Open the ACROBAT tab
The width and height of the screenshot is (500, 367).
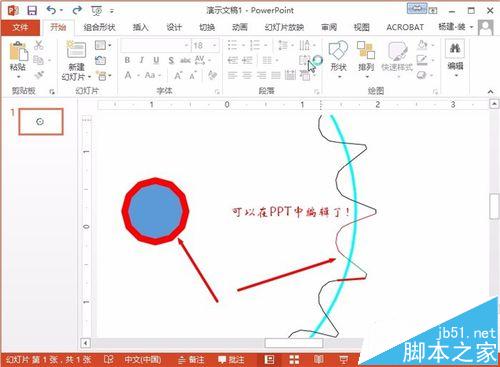(405, 27)
